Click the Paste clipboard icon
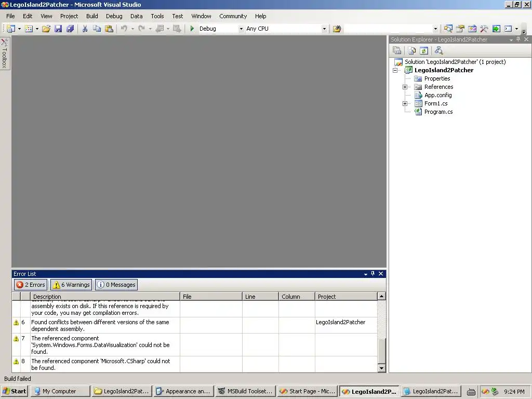 tap(109, 29)
